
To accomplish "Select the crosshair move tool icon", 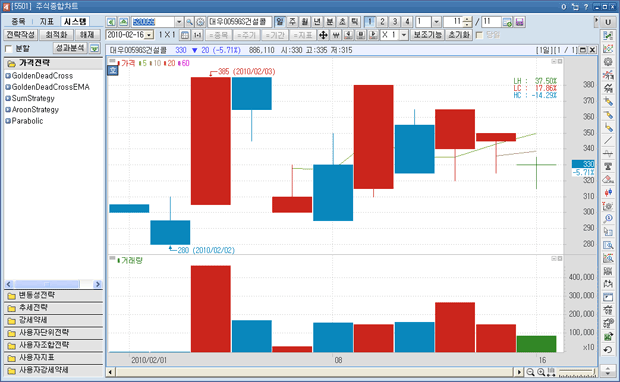I will (323, 35).
